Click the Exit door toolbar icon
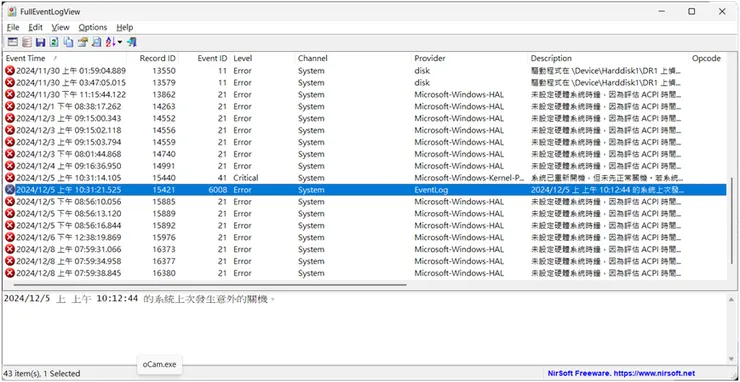The image size is (740, 382). tap(132, 42)
